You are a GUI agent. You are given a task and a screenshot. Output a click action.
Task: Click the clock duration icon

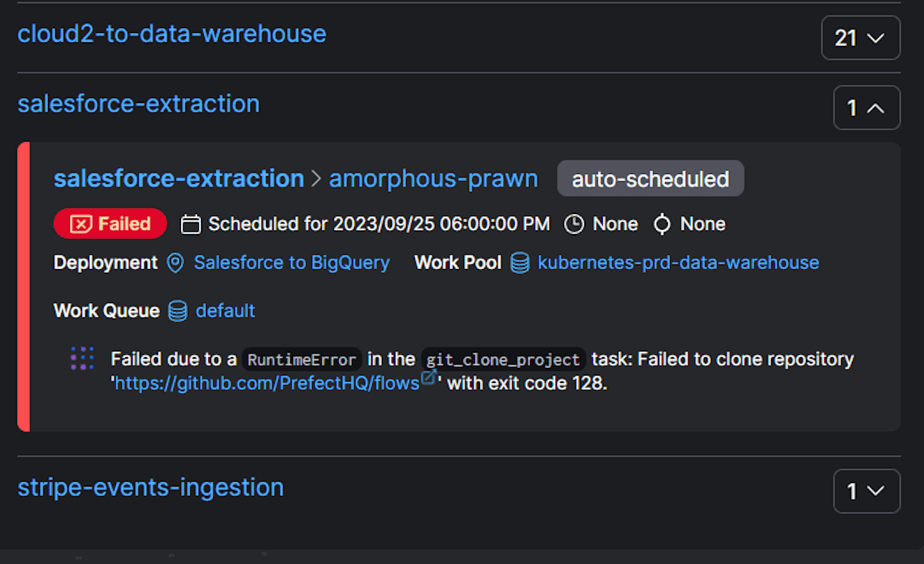574,225
